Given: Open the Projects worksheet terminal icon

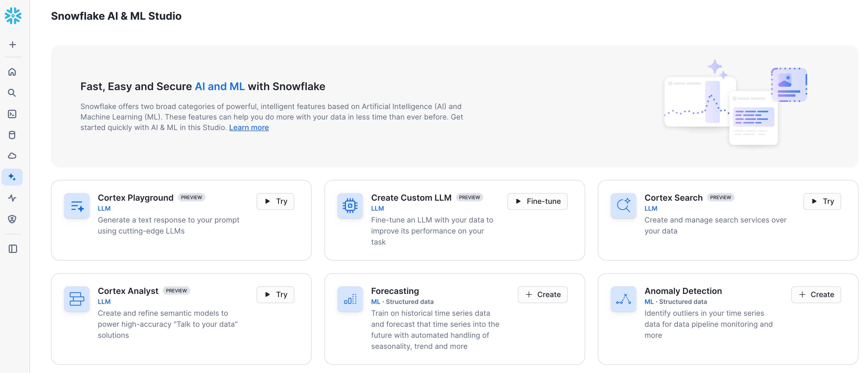Looking at the screenshot, I should click(12, 114).
